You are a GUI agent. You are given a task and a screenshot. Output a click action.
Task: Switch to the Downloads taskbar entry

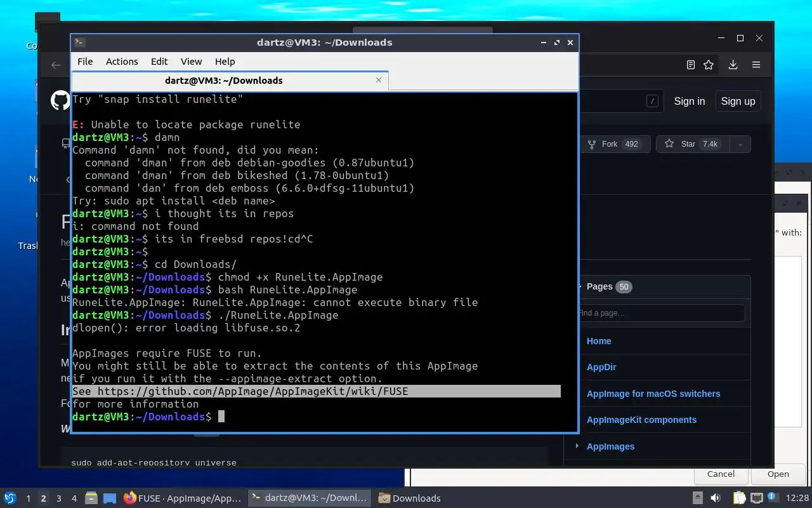pyautogui.click(x=409, y=498)
